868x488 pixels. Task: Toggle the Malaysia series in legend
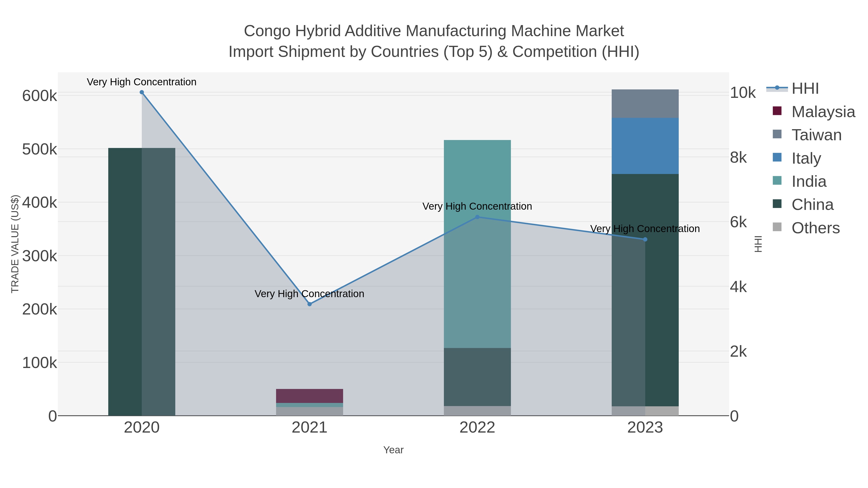[814, 112]
